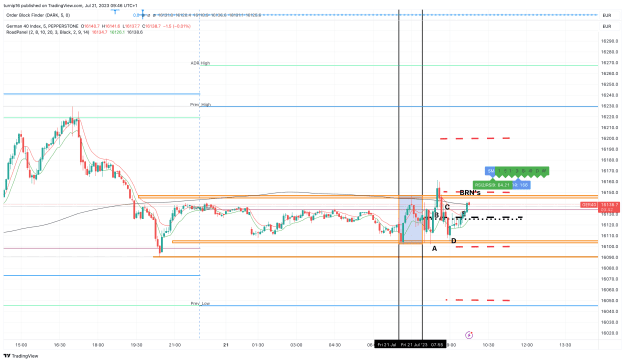
Task: Click the 16020.0 price axis label
Action: point(610,333)
